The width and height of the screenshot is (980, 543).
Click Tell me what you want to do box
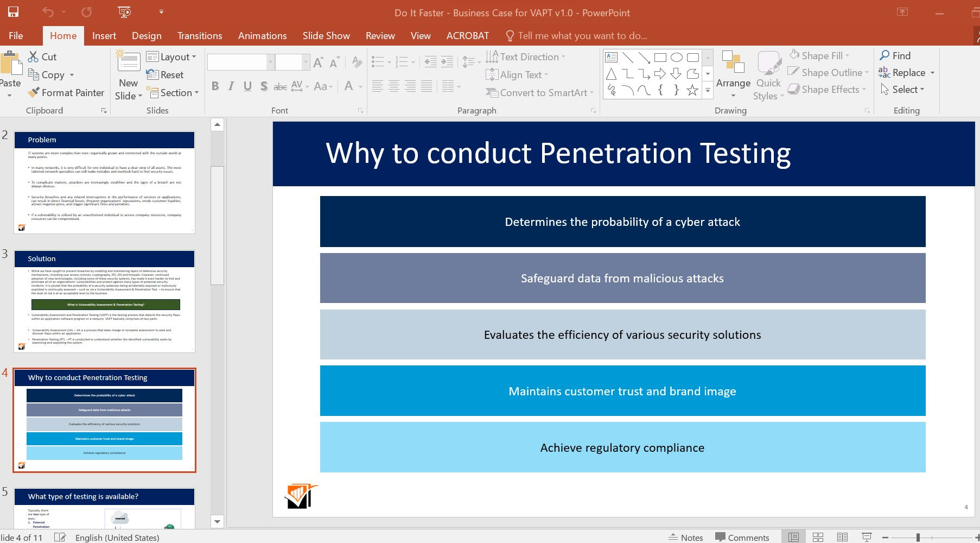pos(576,36)
